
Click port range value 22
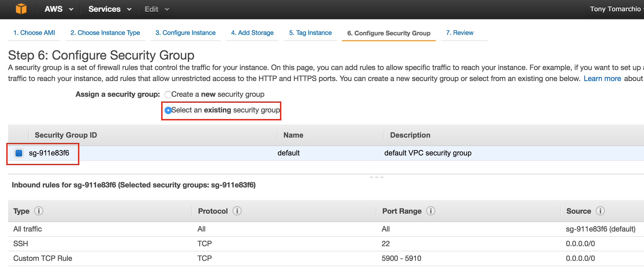(386, 244)
